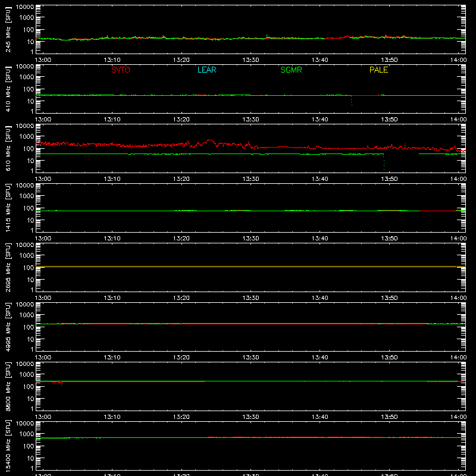Click the green dotted dropout in 410 MHz plot
Image resolution: width=476 pixels, height=476 pixels.
352,101
